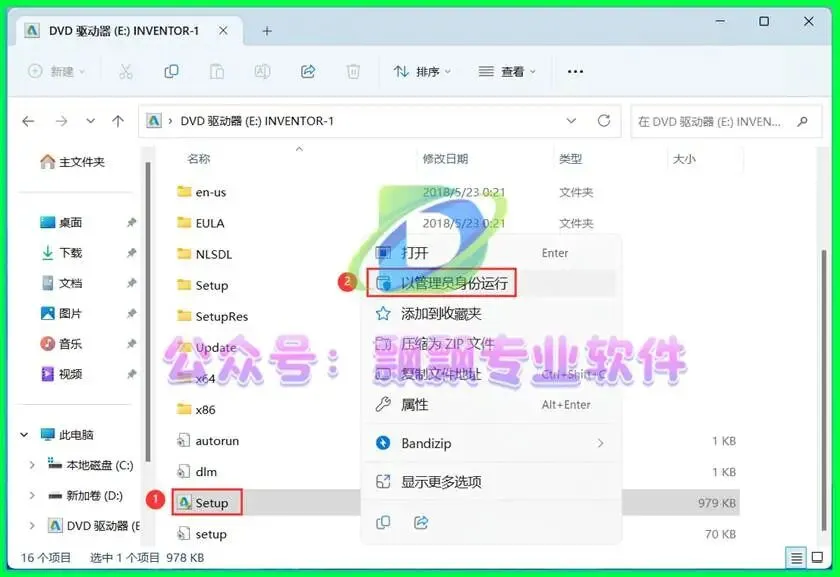Open Videos in the navigation pane
840x577 pixels.
62,374
